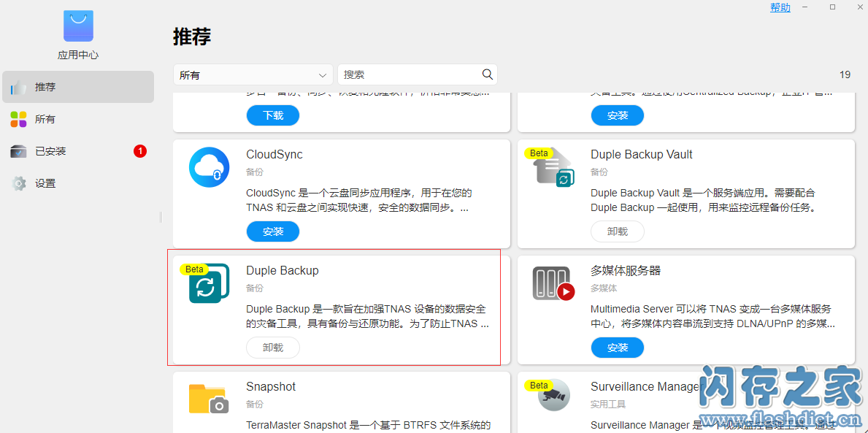The height and width of the screenshot is (433, 868).
Task: Install the CloudSync app
Action: tap(273, 231)
